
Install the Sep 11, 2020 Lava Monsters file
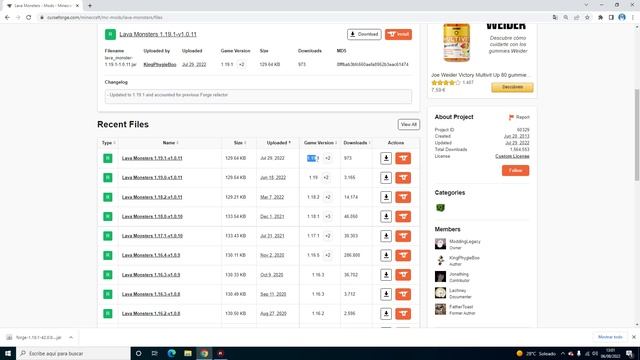coord(403,294)
